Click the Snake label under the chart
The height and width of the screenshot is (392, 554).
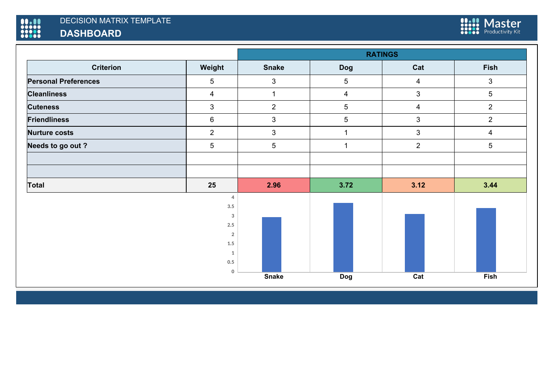coord(274,277)
